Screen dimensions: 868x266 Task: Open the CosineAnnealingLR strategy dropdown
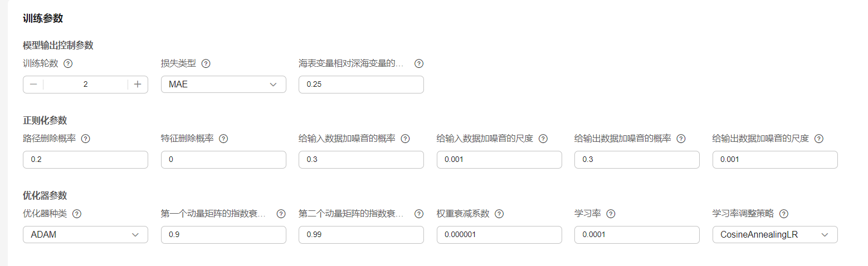coord(775,235)
